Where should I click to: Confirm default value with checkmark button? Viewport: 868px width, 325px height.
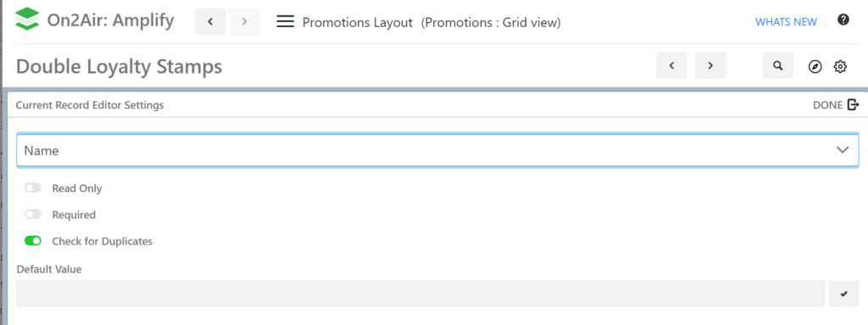pyautogui.click(x=843, y=294)
